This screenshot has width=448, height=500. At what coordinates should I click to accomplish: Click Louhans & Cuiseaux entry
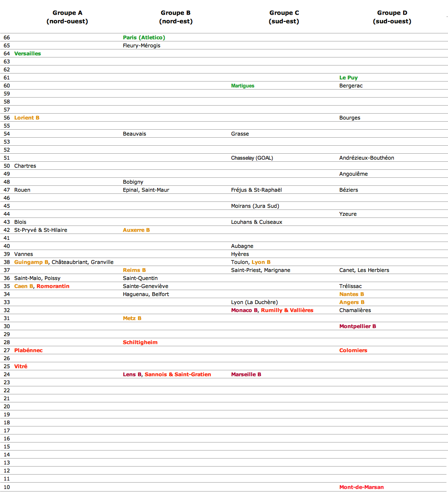tap(257, 222)
